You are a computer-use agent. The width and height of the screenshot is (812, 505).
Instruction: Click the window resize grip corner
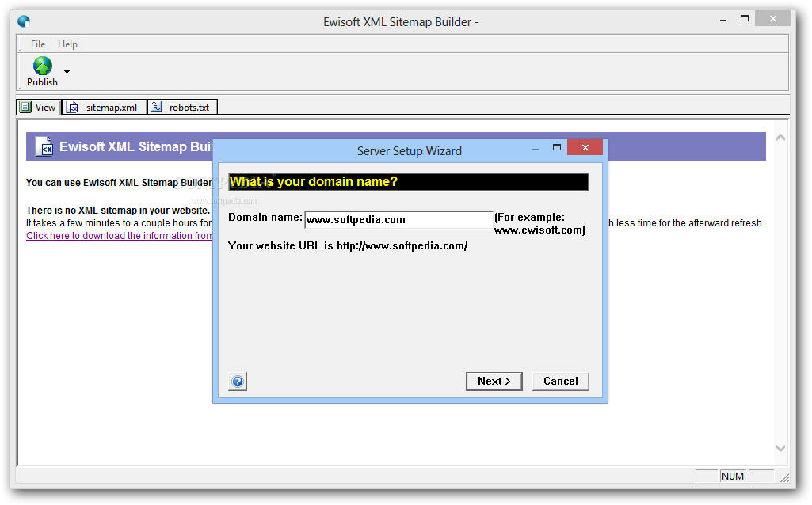click(x=784, y=477)
